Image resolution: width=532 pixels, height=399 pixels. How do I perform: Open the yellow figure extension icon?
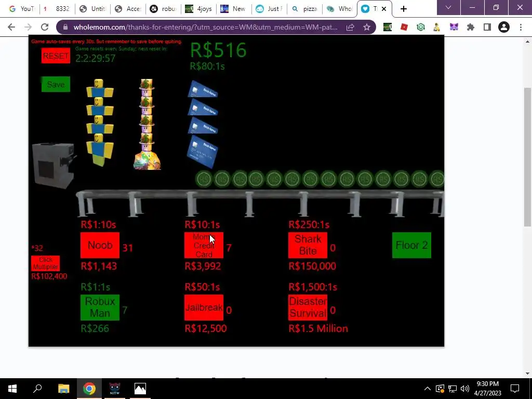(437, 27)
